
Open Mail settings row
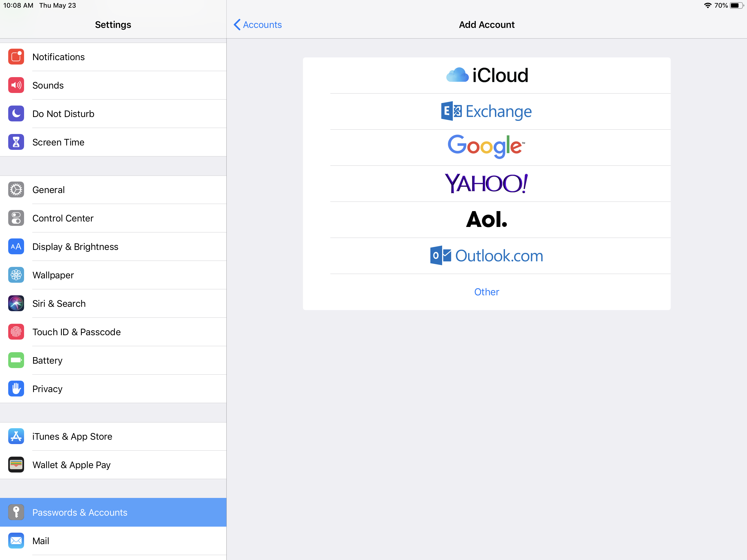41,540
